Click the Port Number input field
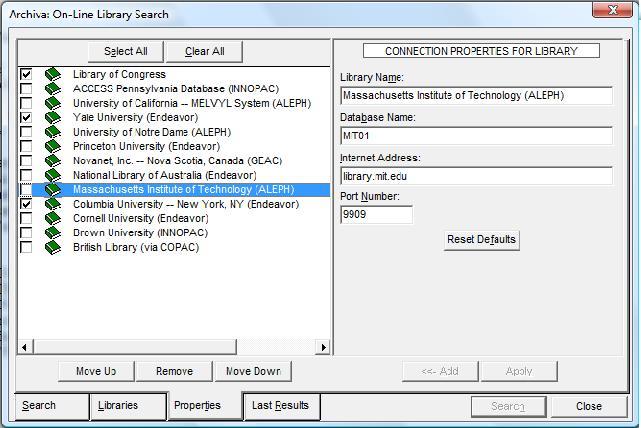 pyautogui.click(x=376, y=214)
